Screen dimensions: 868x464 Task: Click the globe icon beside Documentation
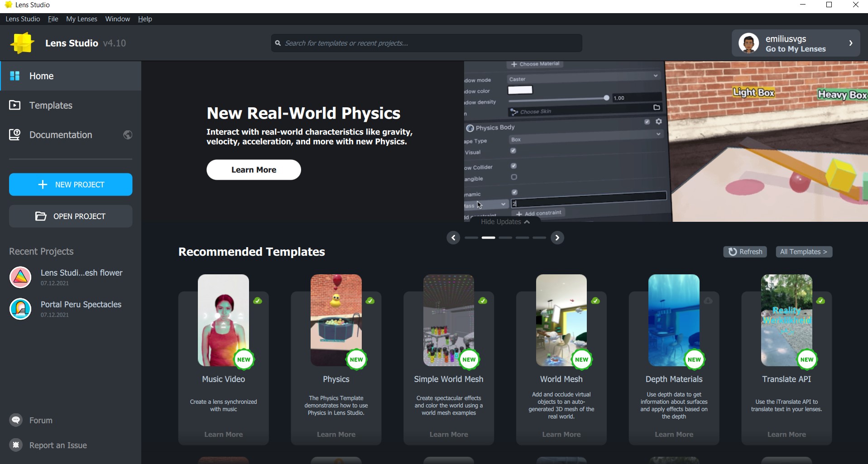[127, 134]
